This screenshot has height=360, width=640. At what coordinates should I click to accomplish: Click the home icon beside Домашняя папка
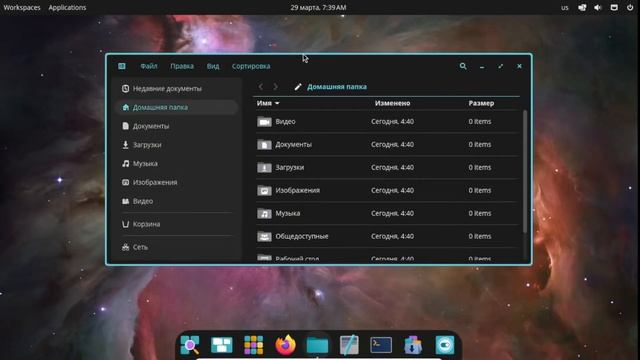click(x=125, y=107)
